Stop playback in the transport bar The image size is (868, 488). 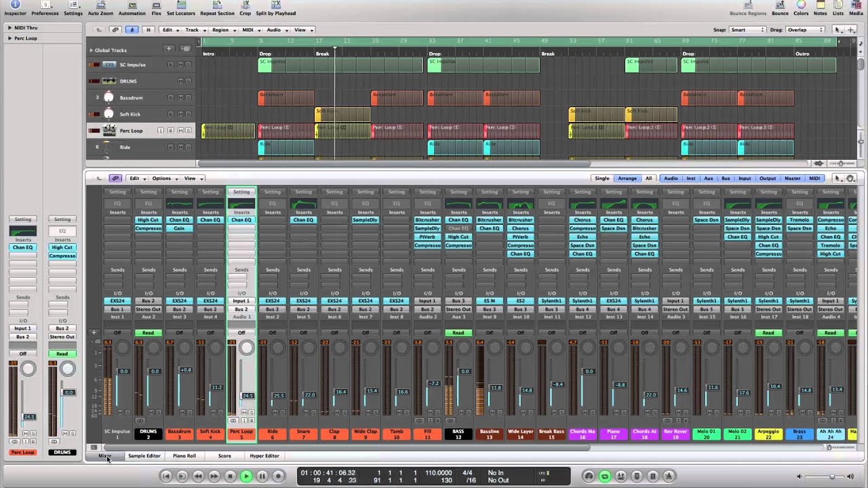[x=230, y=476]
